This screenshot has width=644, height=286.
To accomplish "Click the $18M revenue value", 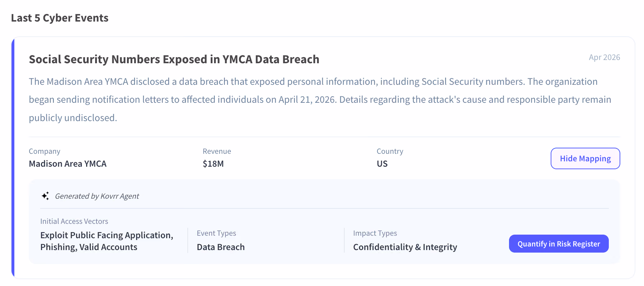I will coord(213,164).
